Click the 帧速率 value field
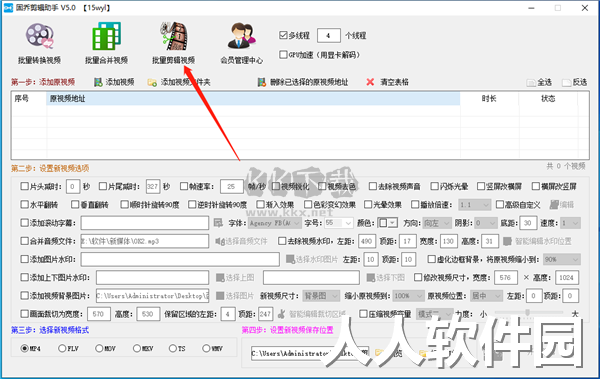This screenshot has width=600, height=379. click(232, 186)
